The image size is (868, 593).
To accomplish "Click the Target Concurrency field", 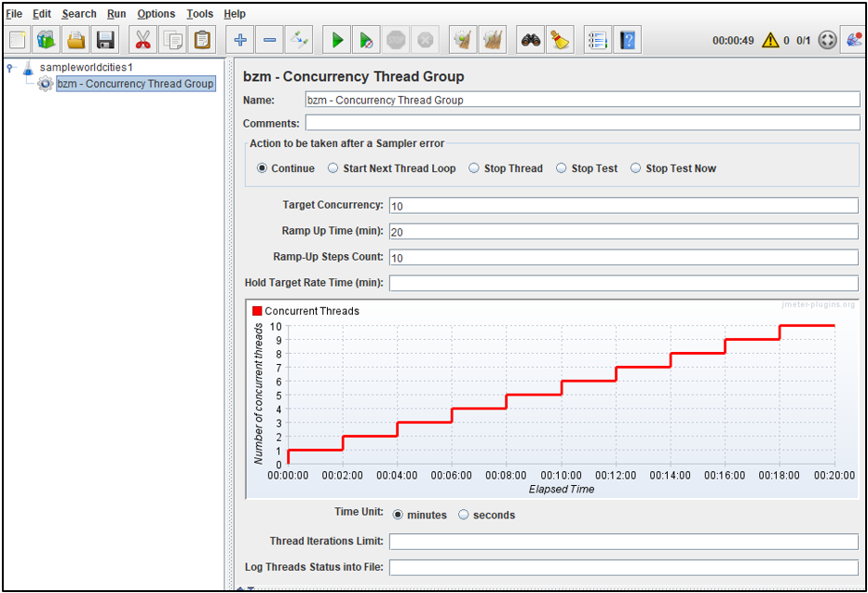I will tap(624, 206).
